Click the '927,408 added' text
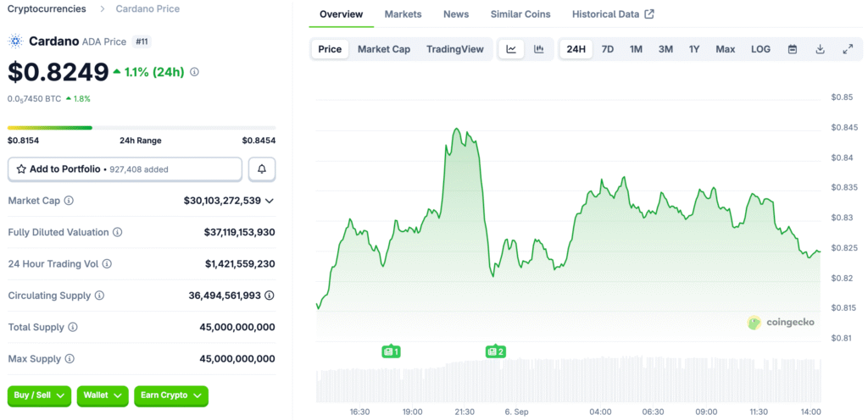The width and height of the screenshot is (868, 420). (139, 169)
